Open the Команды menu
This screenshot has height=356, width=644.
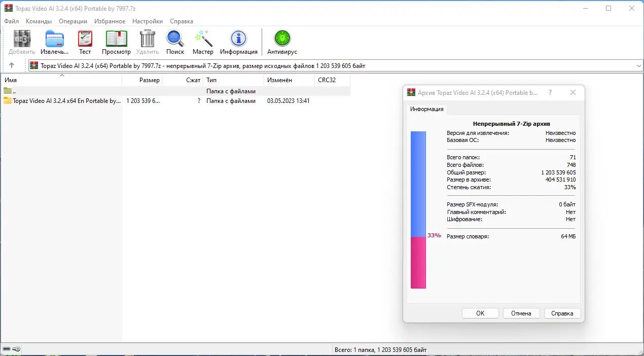(x=39, y=21)
